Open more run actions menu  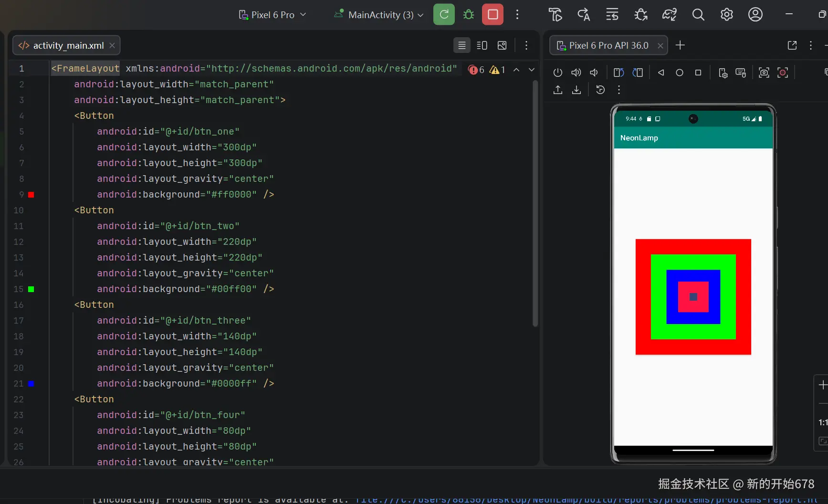[x=517, y=15]
